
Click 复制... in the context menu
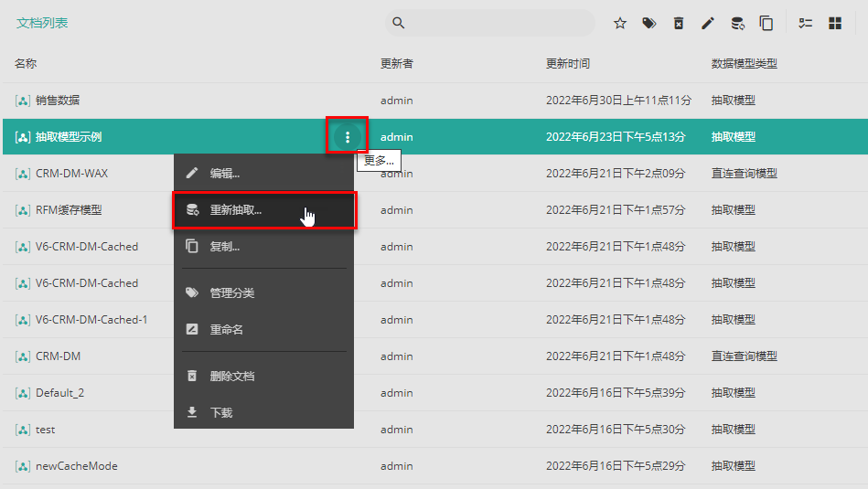point(225,247)
